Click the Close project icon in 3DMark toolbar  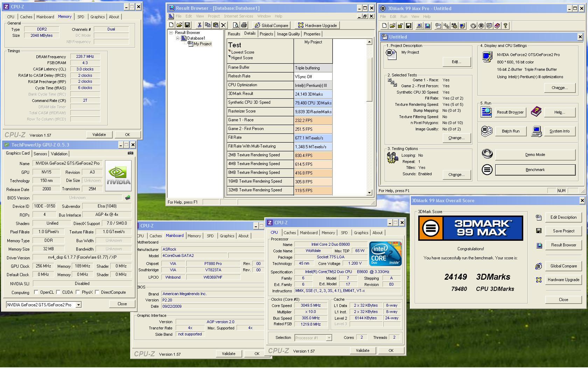[400, 26]
